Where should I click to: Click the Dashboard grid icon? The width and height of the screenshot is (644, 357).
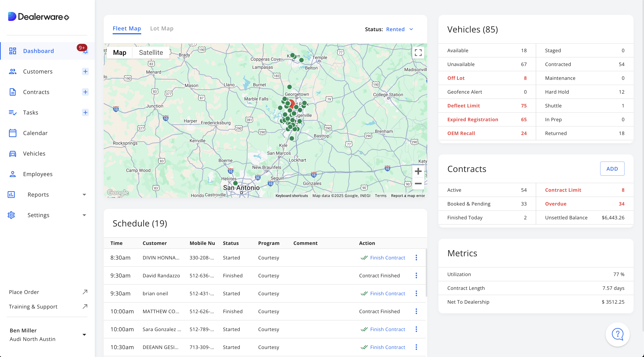coord(12,51)
